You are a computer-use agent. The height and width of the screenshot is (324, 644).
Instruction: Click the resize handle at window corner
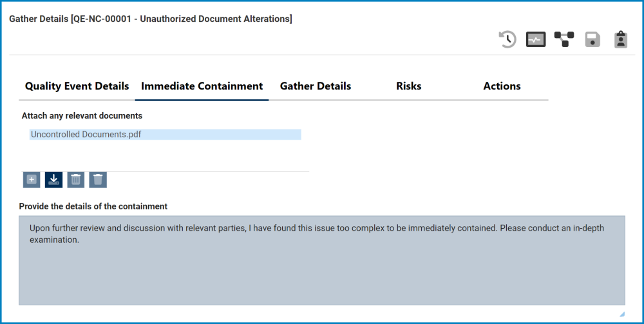622,314
